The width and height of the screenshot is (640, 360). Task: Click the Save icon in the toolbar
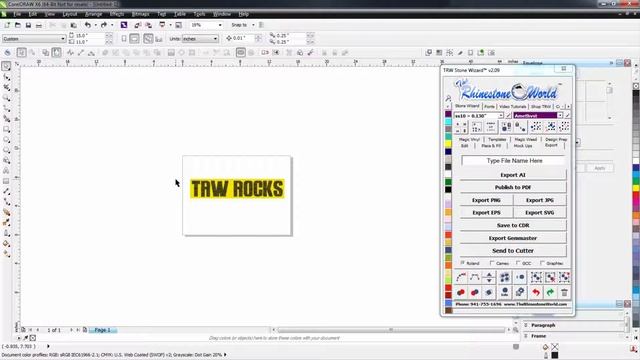28,25
